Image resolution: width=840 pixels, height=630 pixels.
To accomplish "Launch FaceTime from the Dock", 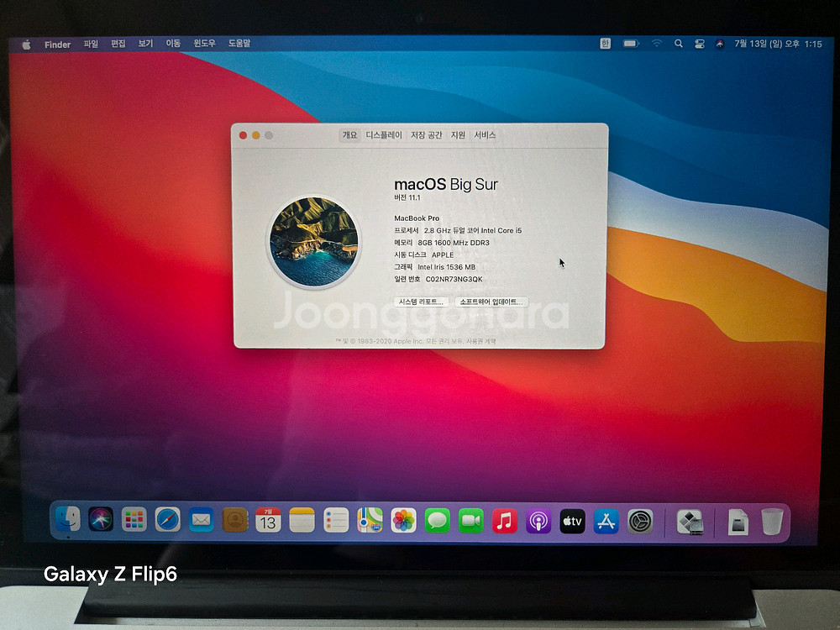I will click(471, 521).
